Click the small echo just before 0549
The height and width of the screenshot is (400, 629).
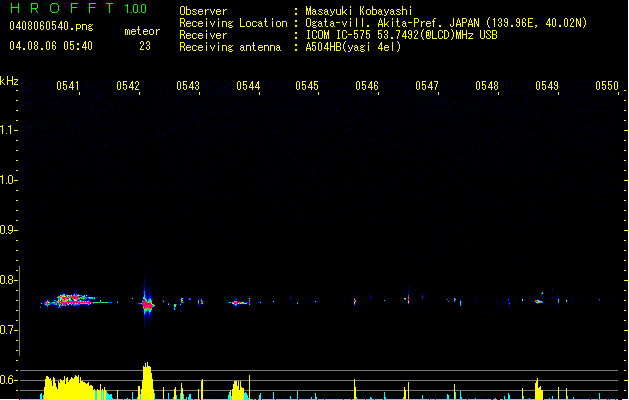539,301
